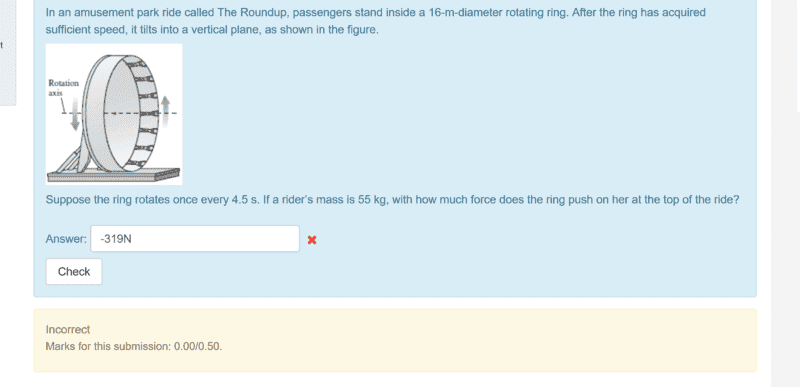Click the Incorrect feedback heading
Image resolution: width=800 pixels, height=387 pixels.
(67, 329)
